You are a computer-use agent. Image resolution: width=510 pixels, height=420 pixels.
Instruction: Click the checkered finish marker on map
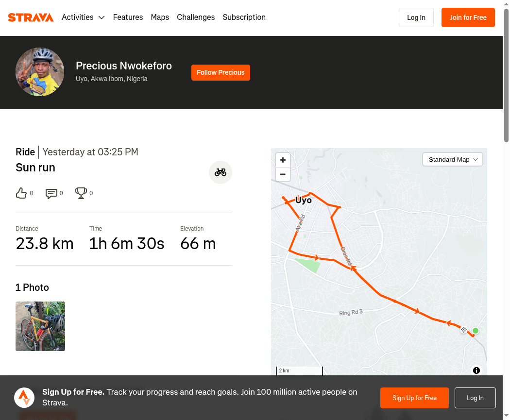pos(464,330)
